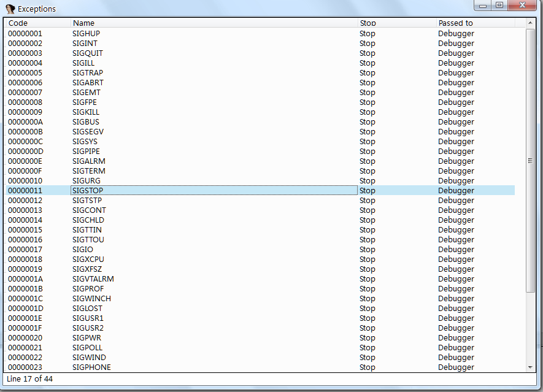
Task: Select the SIGWIND exception name
Action: point(90,358)
